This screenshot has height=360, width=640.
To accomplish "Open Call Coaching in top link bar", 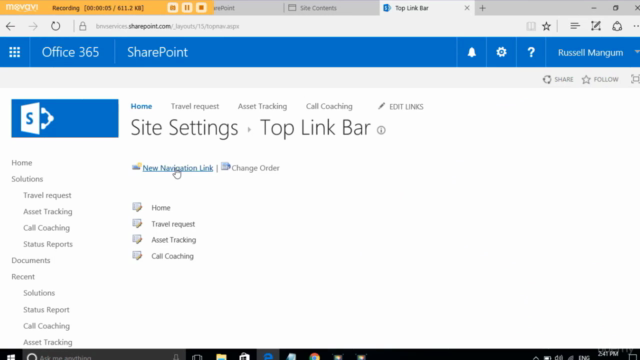I will [329, 106].
